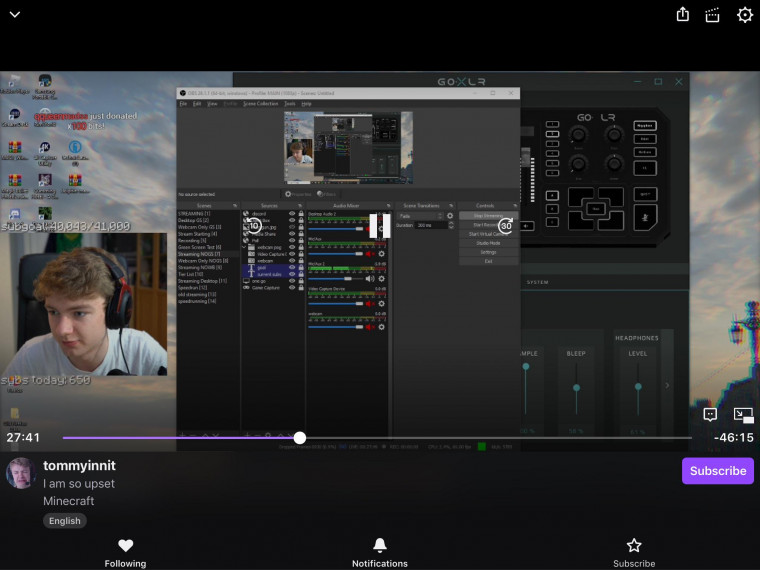Collapse the player with the down chevron
Image resolution: width=760 pixels, height=570 pixels.
[15, 15]
